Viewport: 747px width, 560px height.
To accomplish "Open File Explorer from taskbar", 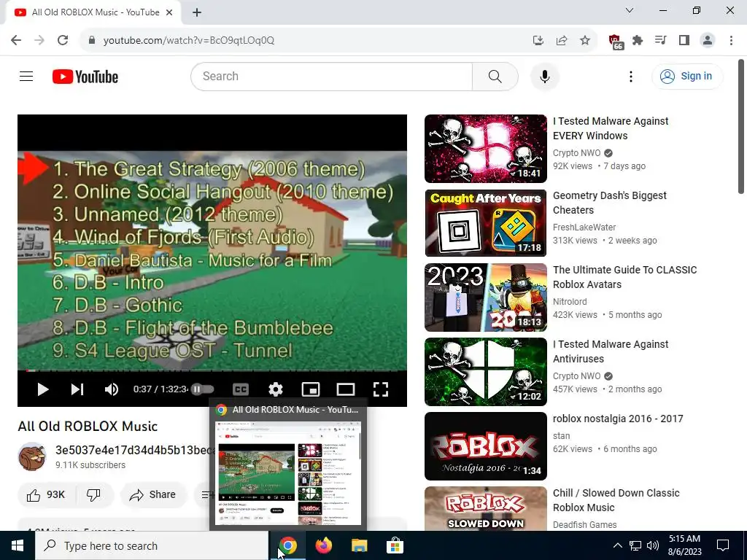I will (359, 545).
